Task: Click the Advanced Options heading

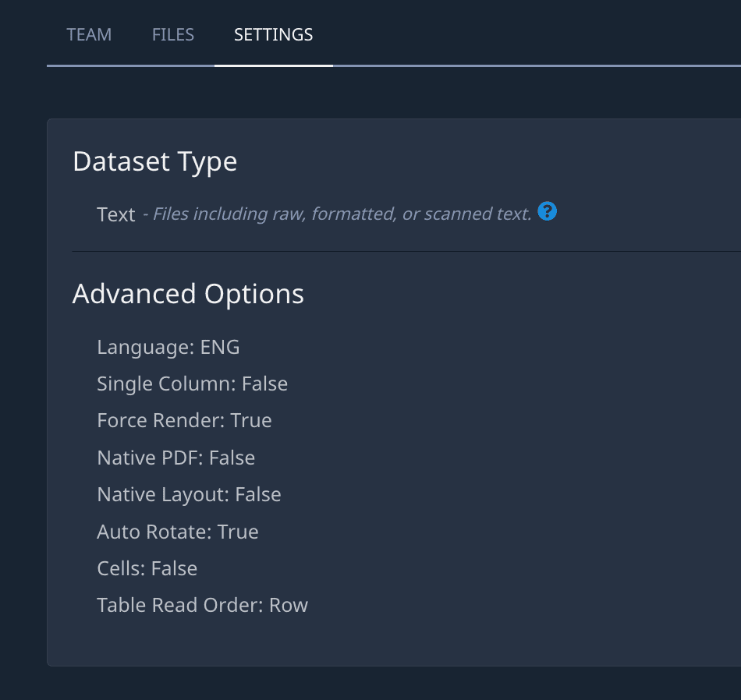Action: click(x=188, y=294)
